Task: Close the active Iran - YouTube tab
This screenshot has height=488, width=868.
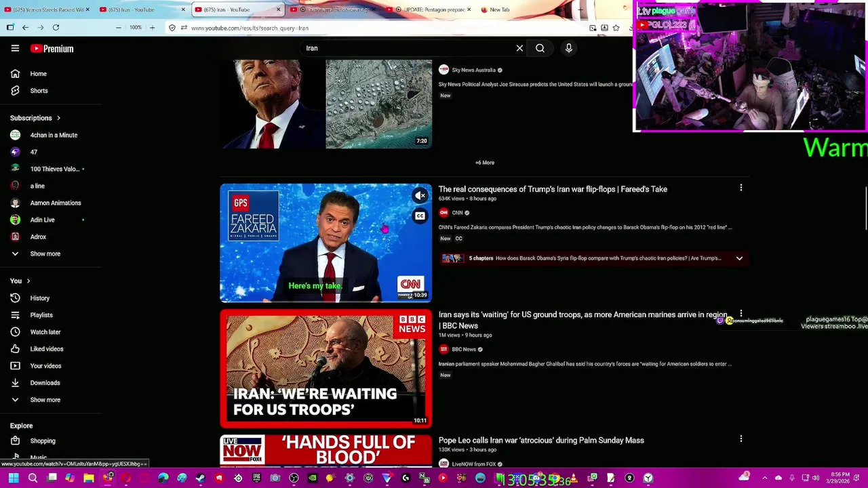Action: point(279,9)
